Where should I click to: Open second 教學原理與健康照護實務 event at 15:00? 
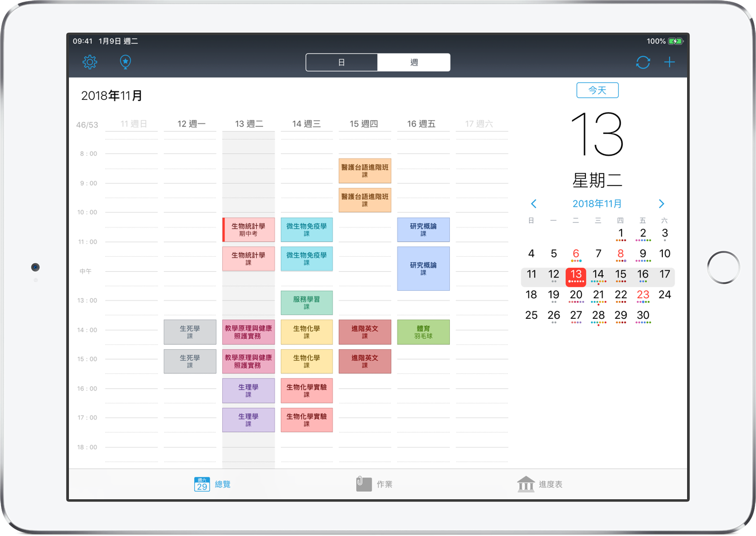(249, 361)
